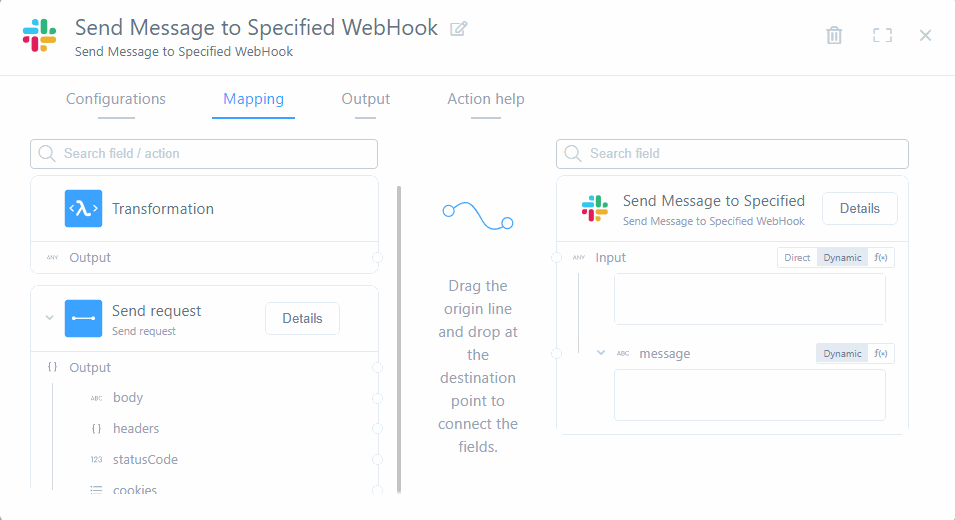Screen dimensions: 955x520
Task: Switch Input field to Dynamic mode
Action: (x=842, y=257)
